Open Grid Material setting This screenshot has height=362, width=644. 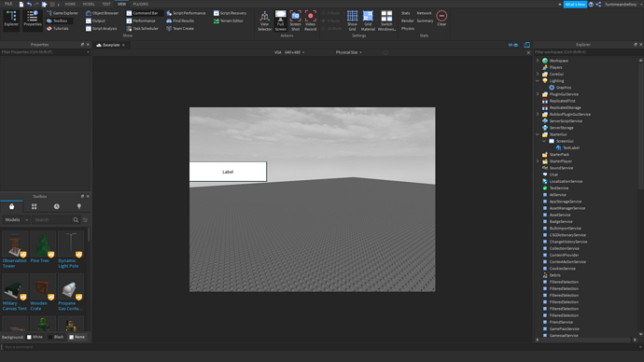pyautogui.click(x=368, y=21)
